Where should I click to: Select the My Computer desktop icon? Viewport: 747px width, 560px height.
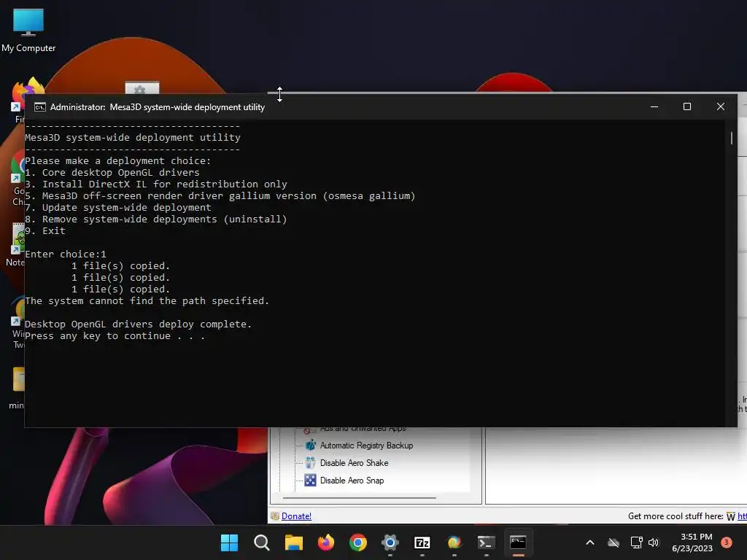[x=28, y=31]
